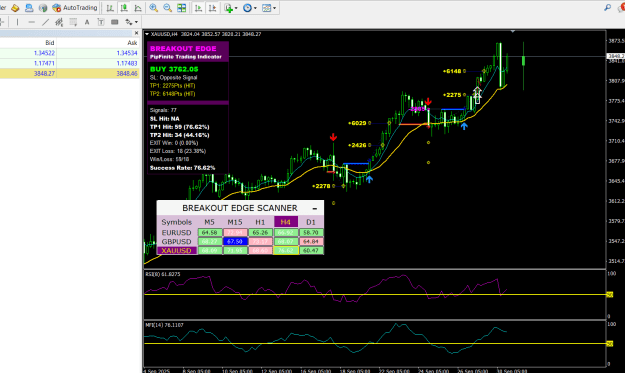Select highlighted H4 timeframe in scanner

click(286, 222)
